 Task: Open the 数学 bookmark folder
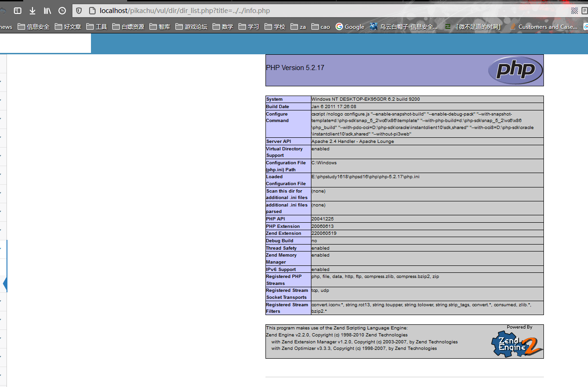tap(223, 27)
